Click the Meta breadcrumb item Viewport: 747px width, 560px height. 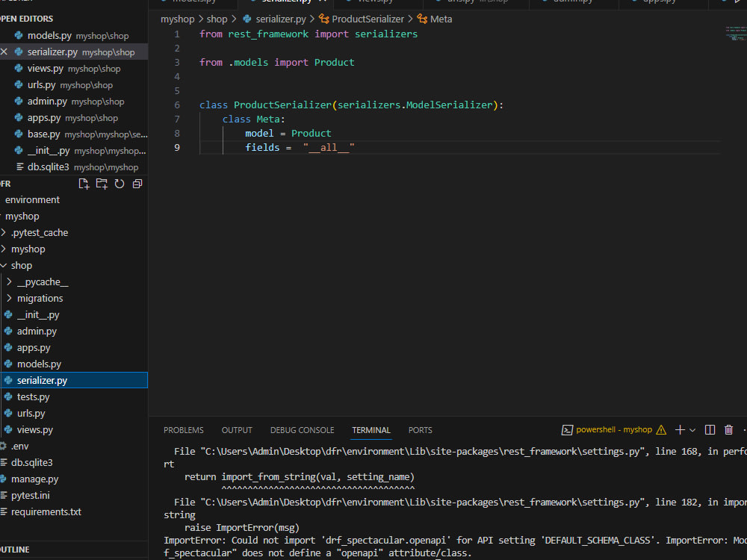tap(441, 19)
